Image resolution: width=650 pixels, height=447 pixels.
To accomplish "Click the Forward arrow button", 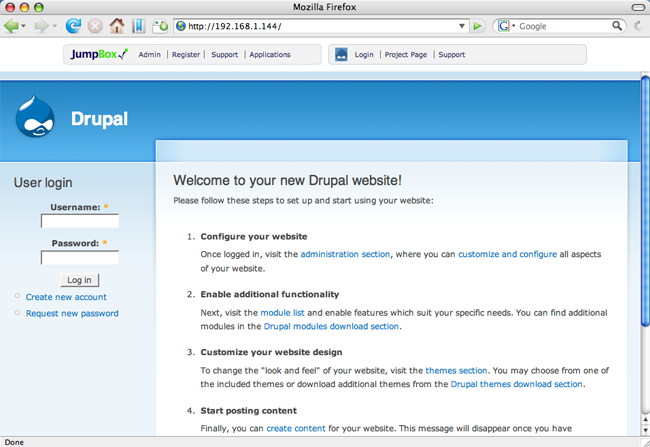I will (x=41, y=26).
